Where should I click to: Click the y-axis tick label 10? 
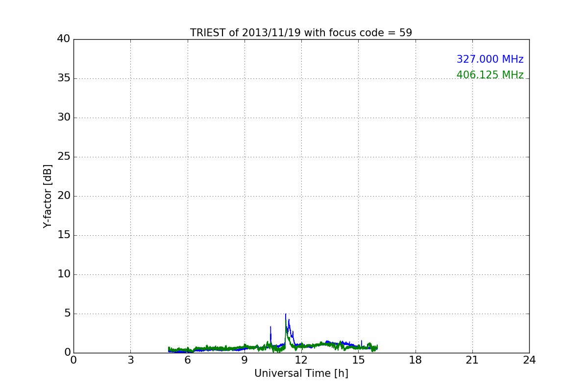pos(64,274)
